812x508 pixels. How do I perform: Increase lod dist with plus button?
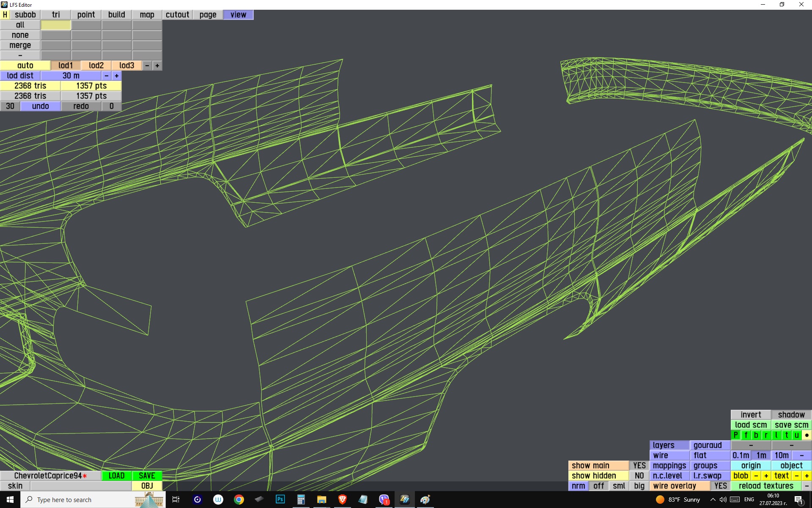click(x=117, y=76)
